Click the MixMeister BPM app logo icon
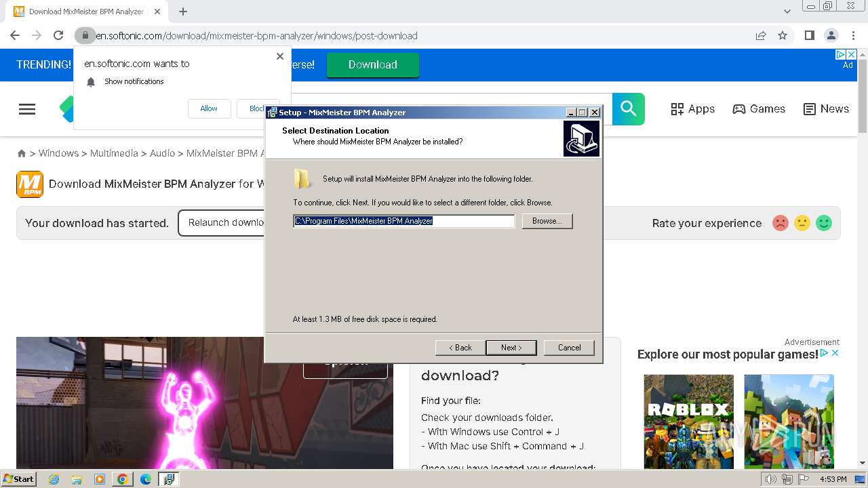 (x=30, y=184)
